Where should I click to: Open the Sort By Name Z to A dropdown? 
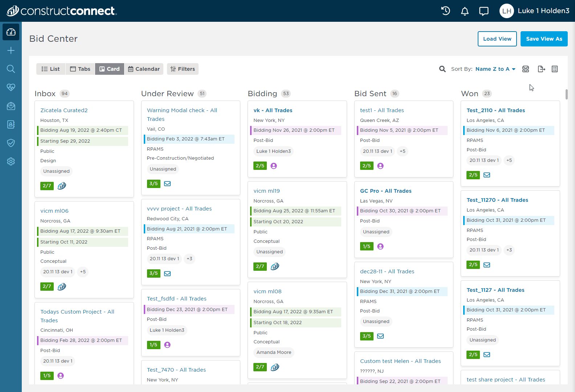(x=495, y=69)
